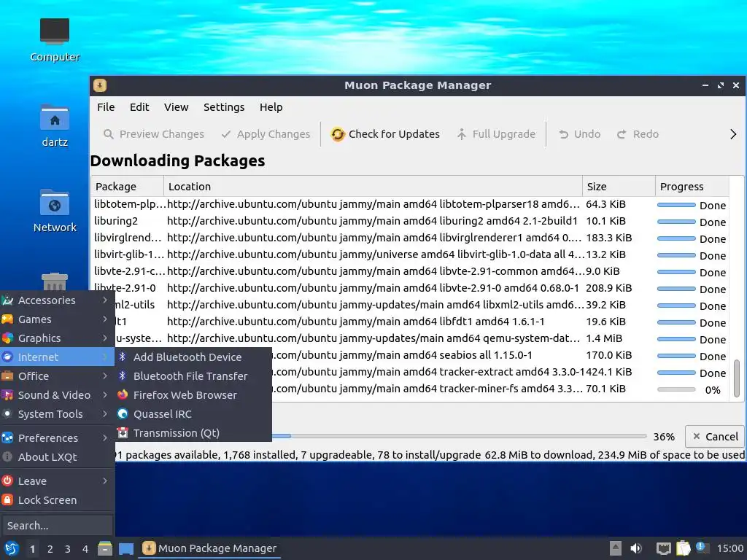Click the Transmission icon in submenu
This screenshot has width=747, height=560.
123,433
